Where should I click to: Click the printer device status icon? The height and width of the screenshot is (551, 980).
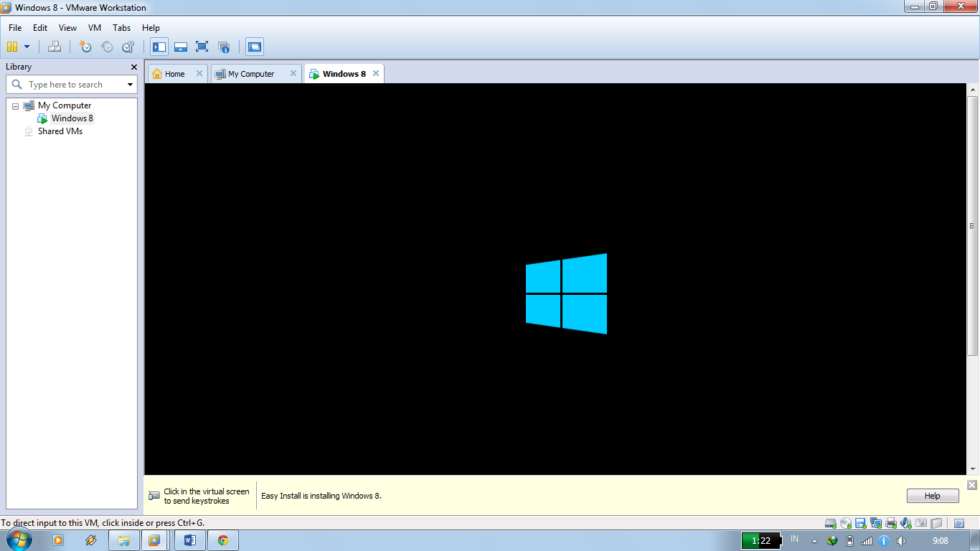point(891,523)
